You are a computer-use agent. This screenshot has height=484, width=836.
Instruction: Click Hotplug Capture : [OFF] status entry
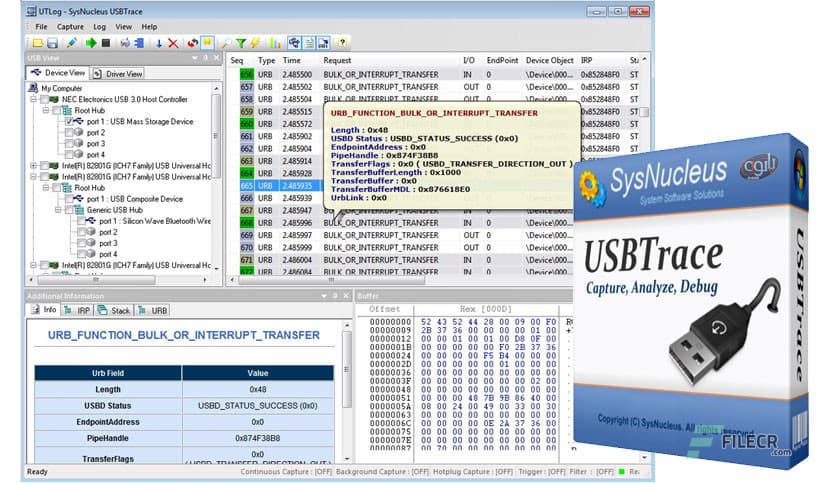472,472
